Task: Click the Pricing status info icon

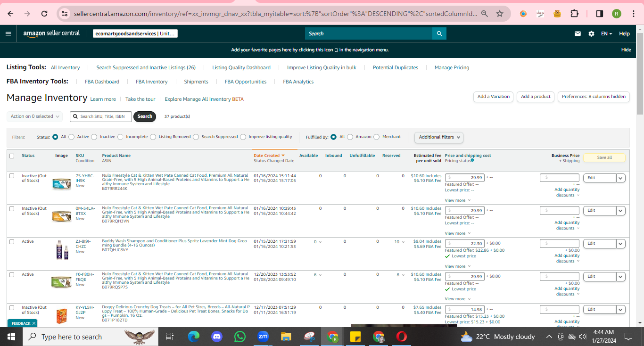Action: click(472, 161)
